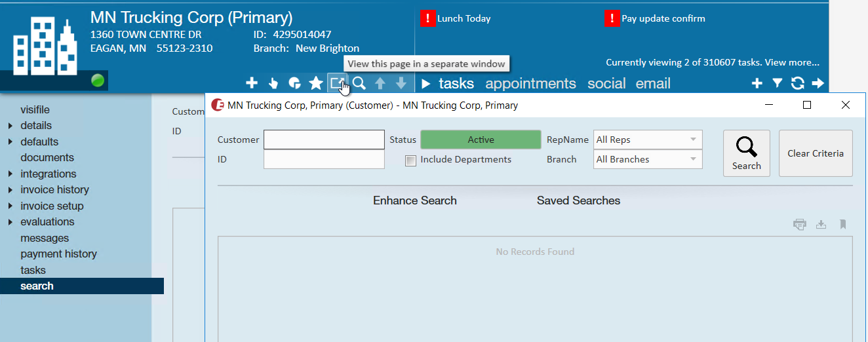This screenshot has width=868, height=342.
Task: Click the up arrow navigation icon
Action: [380, 83]
